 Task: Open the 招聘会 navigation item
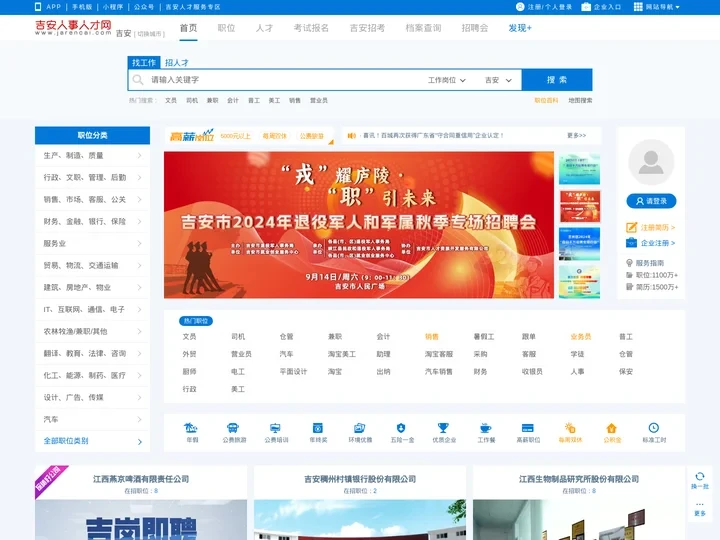click(475, 28)
